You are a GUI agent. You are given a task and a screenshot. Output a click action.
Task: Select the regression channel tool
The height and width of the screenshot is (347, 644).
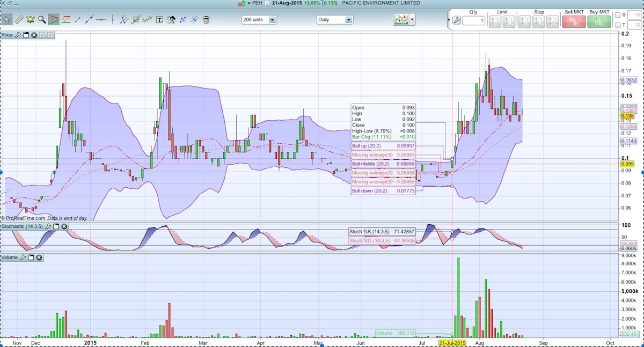click(148, 20)
